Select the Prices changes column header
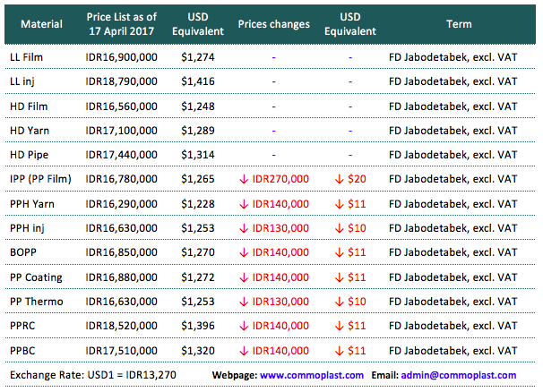This screenshot has height=392, width=543. pyautogui.click(x=274, y=24)
